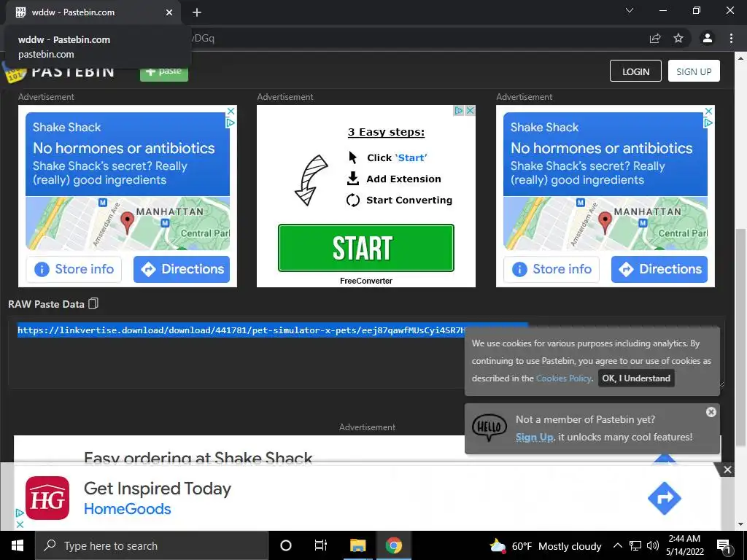747x560 pixels.
Task: Open AdChoices on left Shake Shack ad
Action: point(231,122)
